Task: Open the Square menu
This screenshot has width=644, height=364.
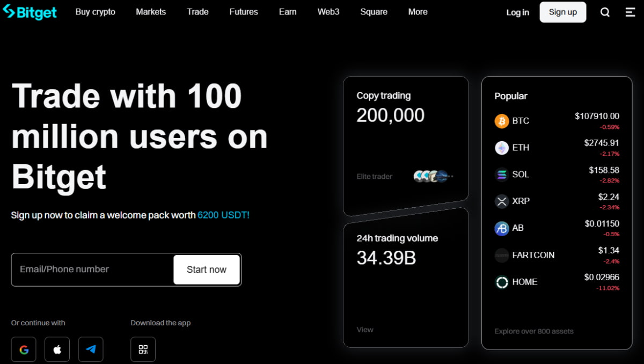Action: click(x=374, y=12)
